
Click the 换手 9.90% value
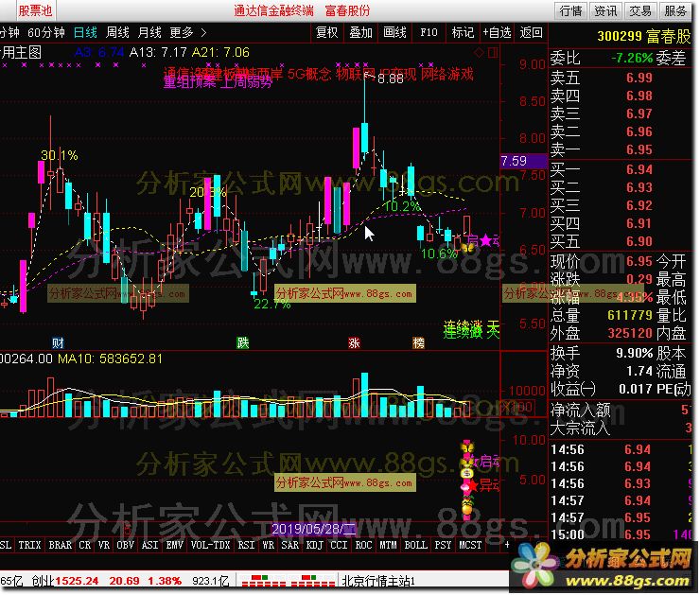[635, 353]
